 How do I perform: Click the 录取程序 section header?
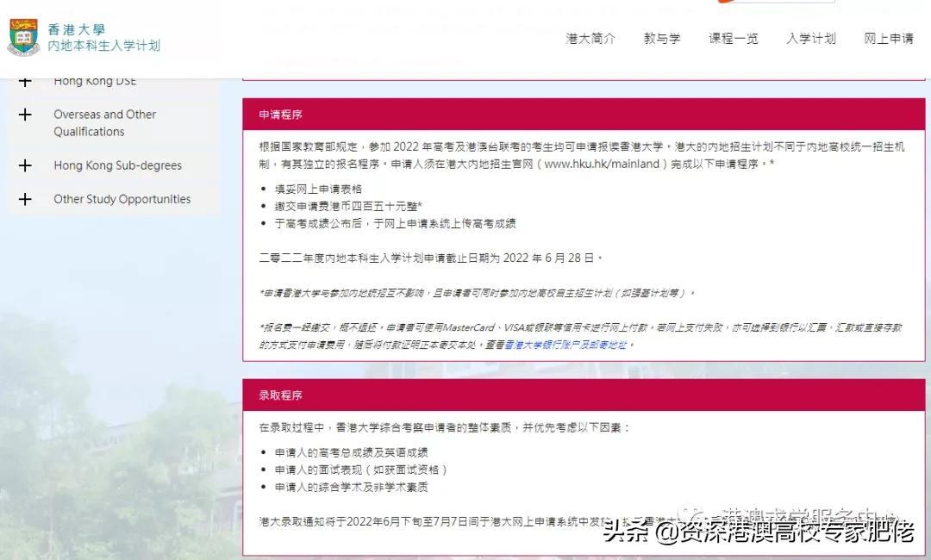pos(584,395)
